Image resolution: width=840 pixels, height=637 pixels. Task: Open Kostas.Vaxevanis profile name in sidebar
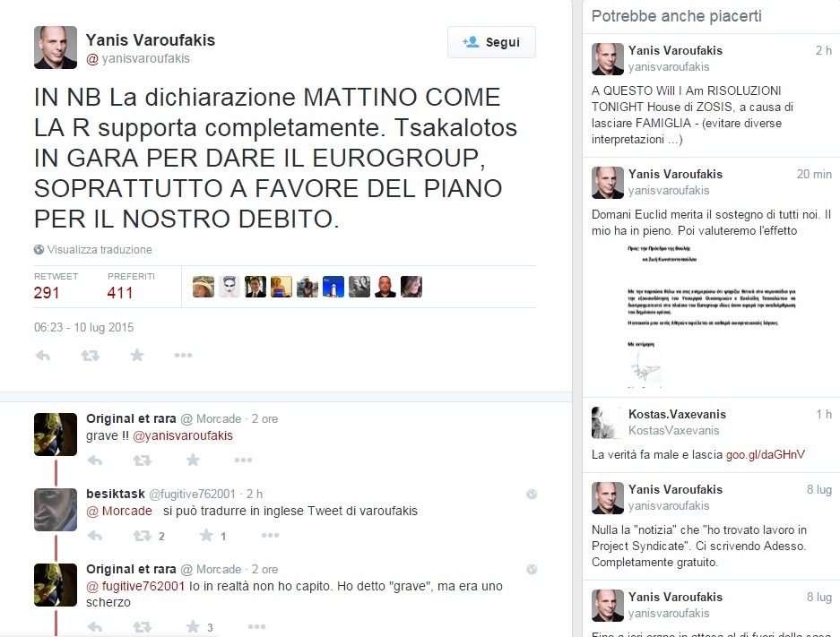tap(677, 414)
